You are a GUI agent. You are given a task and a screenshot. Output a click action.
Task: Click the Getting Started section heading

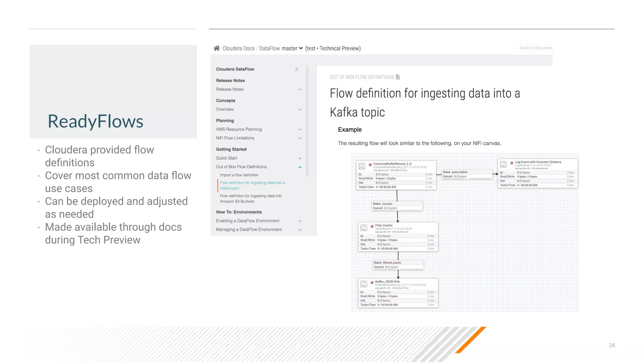(231, 149)
